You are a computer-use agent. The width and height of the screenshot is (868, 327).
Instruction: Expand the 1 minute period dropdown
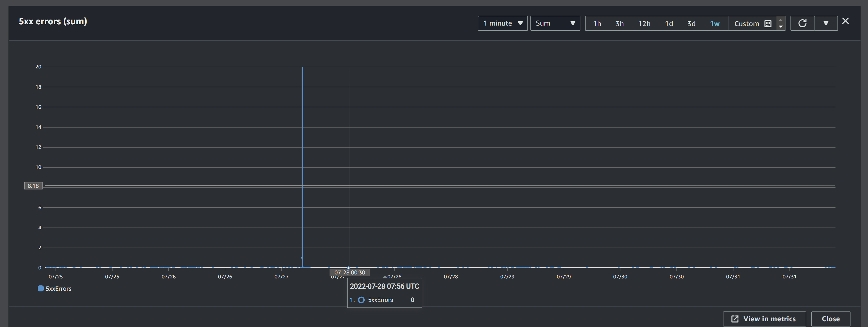[x=502, y=23]
